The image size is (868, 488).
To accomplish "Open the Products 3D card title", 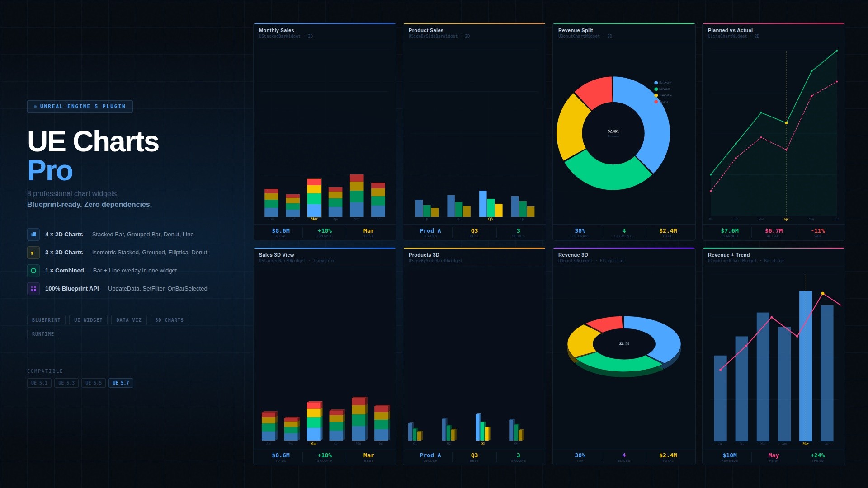I will click(x=424, y=255).
